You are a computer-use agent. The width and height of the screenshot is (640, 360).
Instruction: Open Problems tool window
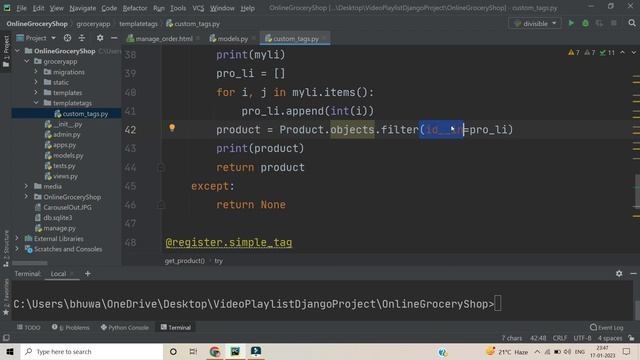point(71,327)
